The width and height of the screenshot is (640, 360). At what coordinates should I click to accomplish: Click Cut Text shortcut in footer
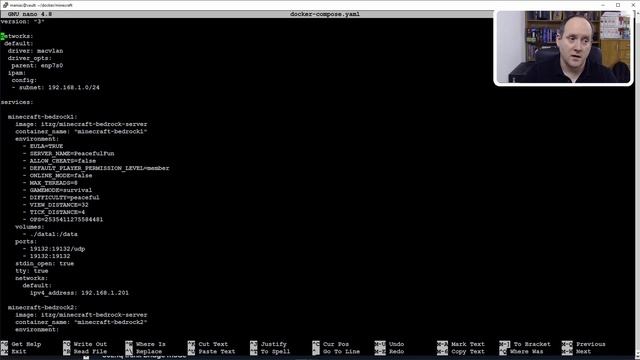tap(208, 344)
